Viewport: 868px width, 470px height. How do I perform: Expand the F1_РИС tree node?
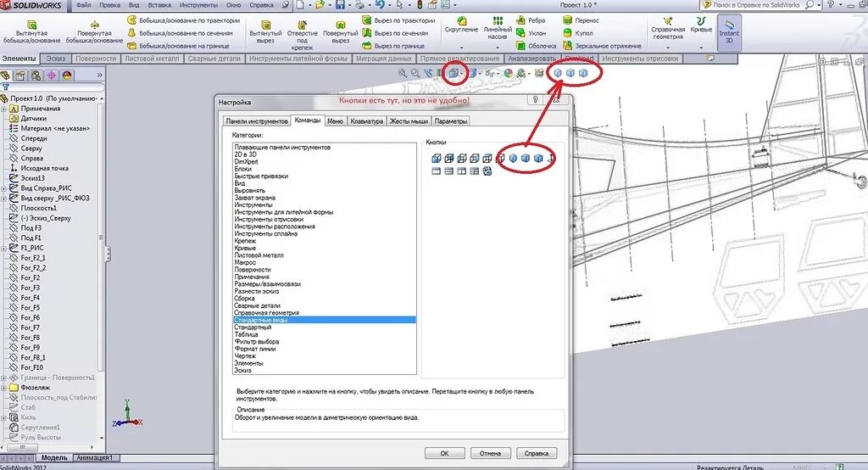coord(4,249)
